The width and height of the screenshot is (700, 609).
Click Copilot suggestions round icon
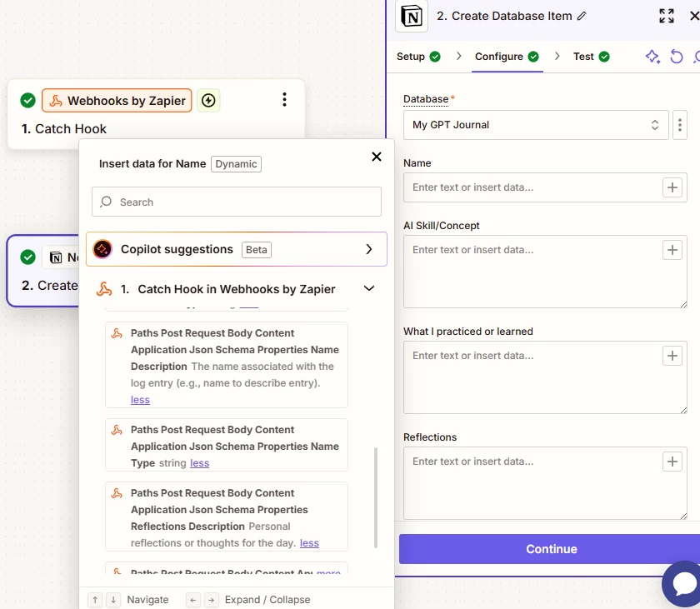tap(102, 249)
